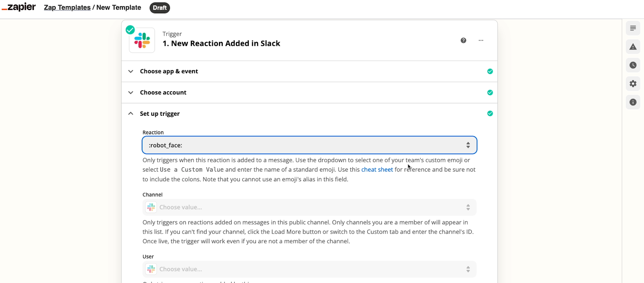Open the User Choose value dropdown
The image size is (644, 283).
(309, 269)
